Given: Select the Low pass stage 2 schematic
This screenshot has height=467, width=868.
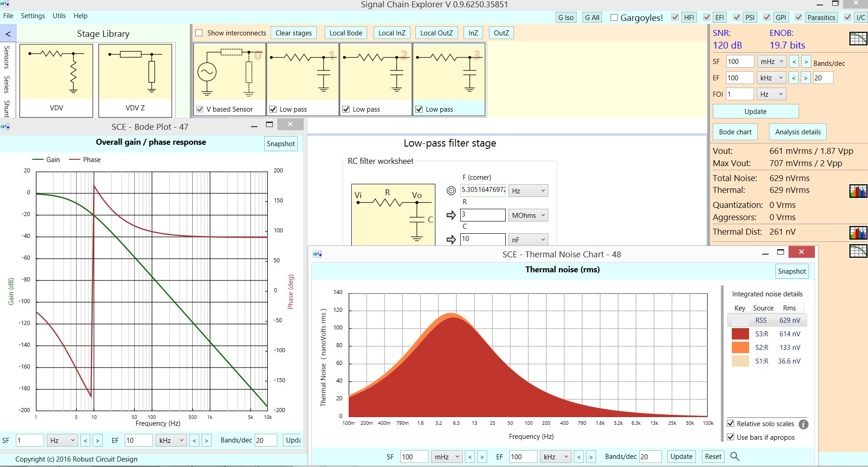Looking at the screenshot, I should coord(376,72).
